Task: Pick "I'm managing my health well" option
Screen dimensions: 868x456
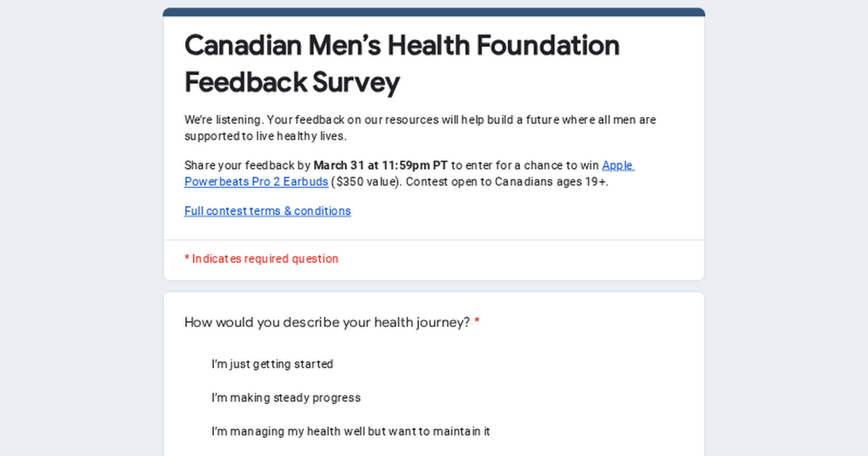Action: (351, 431)
